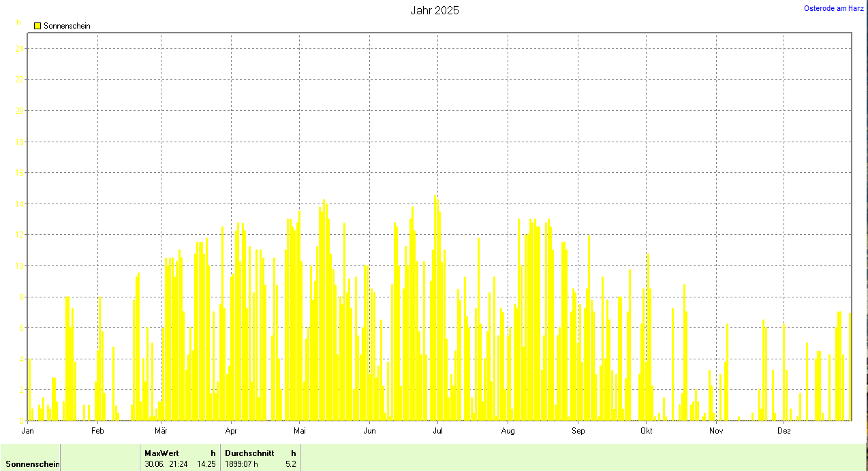
Task: Select the Jun month label
Action: pyautogui.click(x=370, y=431)
